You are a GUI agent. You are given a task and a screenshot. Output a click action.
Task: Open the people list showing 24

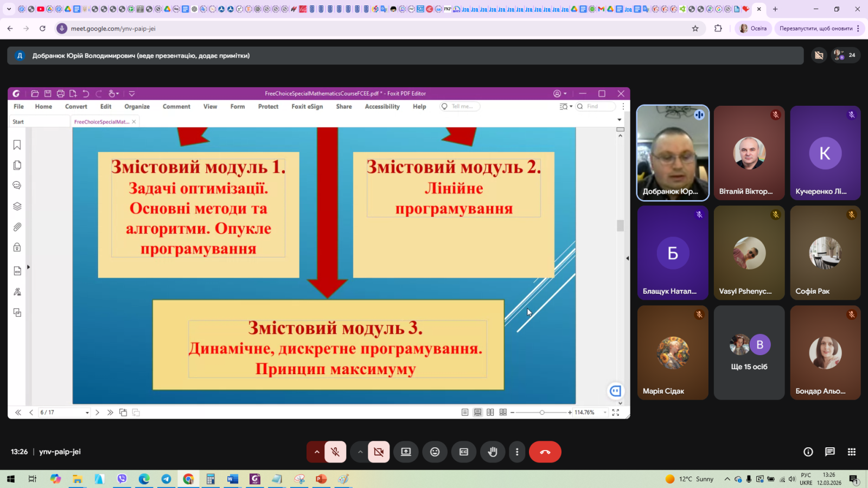845,55
